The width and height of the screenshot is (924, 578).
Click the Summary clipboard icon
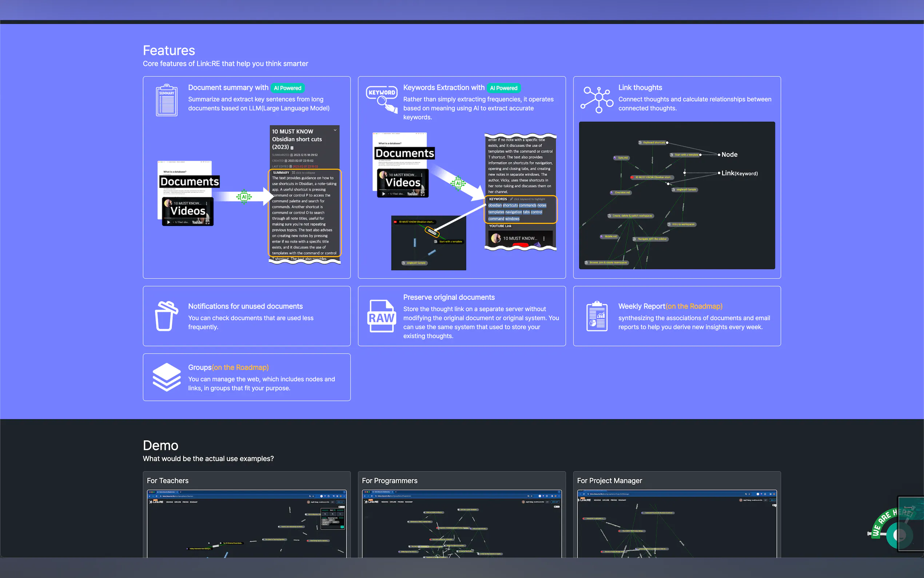(x=167, y=100)
